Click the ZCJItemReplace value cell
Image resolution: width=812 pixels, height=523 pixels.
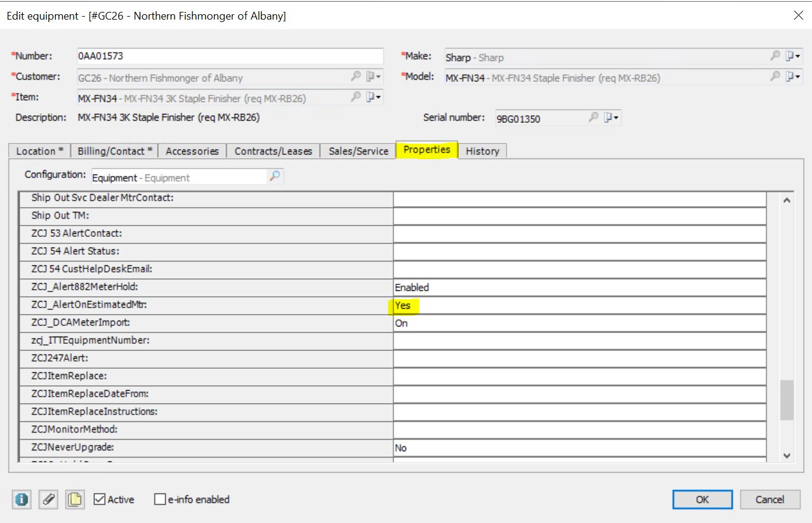click(x=579, y=377)
